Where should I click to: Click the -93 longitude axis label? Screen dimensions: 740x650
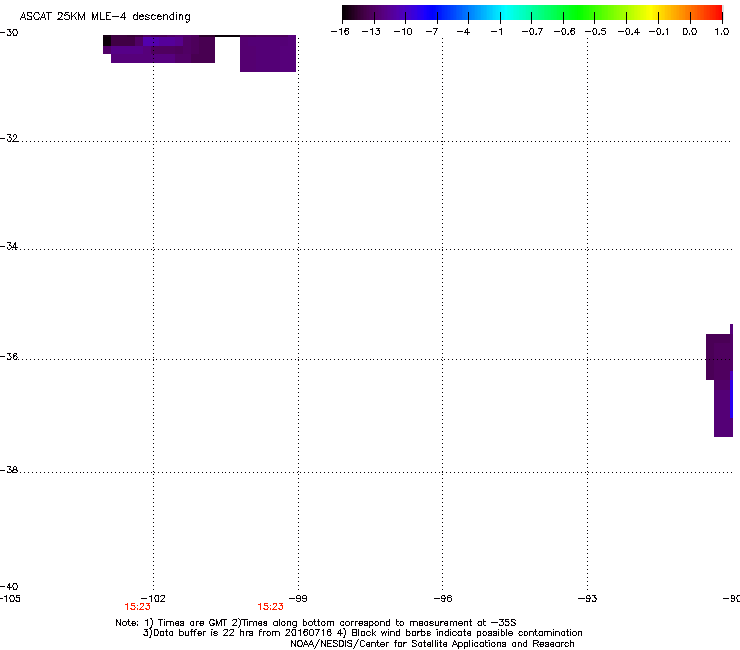[588, 599]
